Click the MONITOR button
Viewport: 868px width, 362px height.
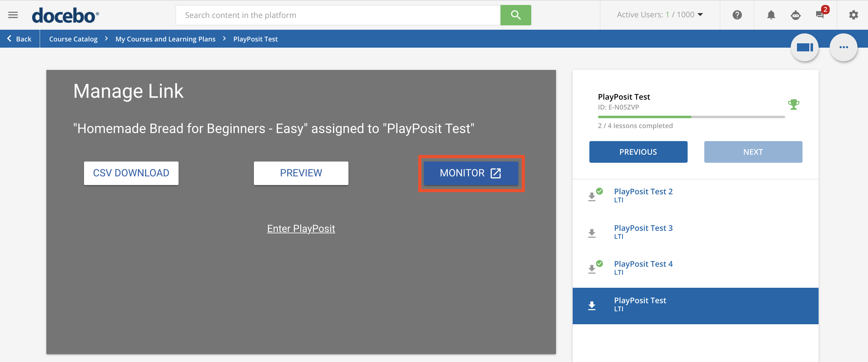click(470, 173)
